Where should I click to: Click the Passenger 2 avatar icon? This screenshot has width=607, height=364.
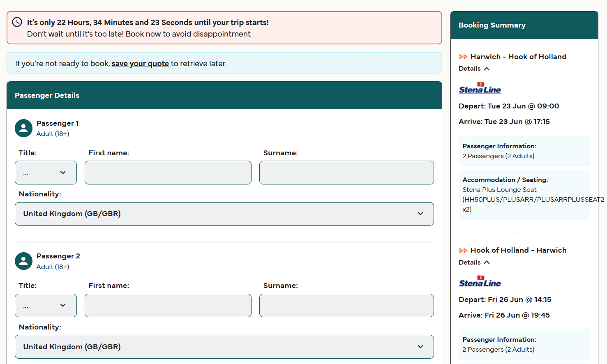pyautogui.click(x=23, y=261)
